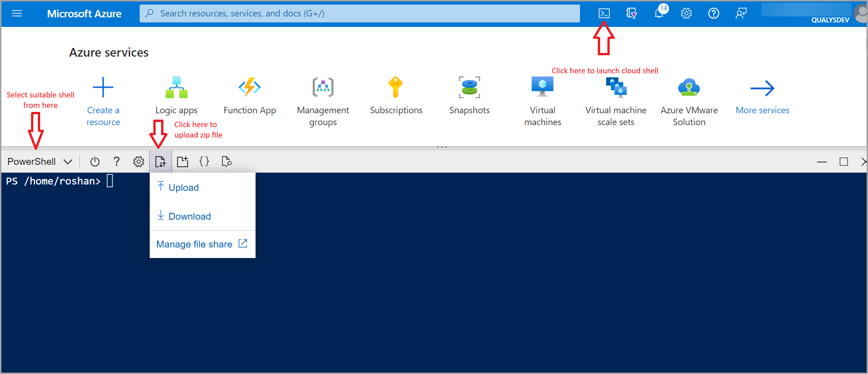
Task: Click the Azure services heading
Action: click(x=109, y=53)
